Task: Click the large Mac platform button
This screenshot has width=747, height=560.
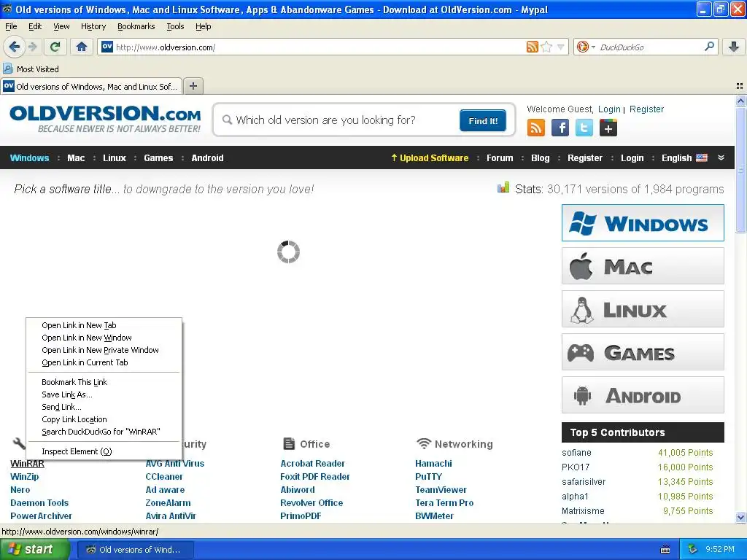Action: [643, 265]
